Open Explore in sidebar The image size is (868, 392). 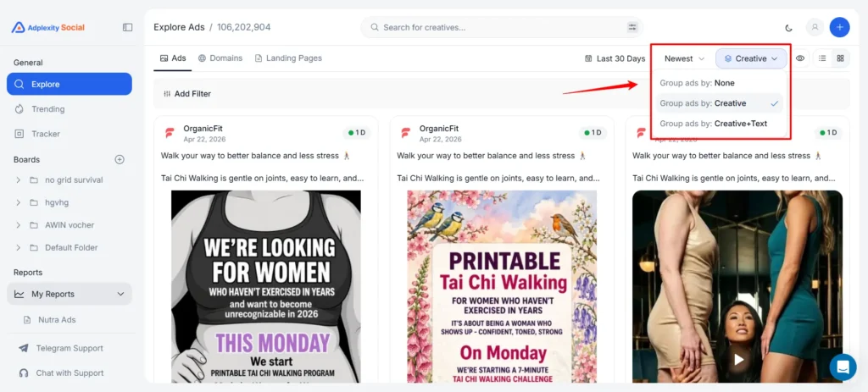pyautogui.click(x=70, y=84)
